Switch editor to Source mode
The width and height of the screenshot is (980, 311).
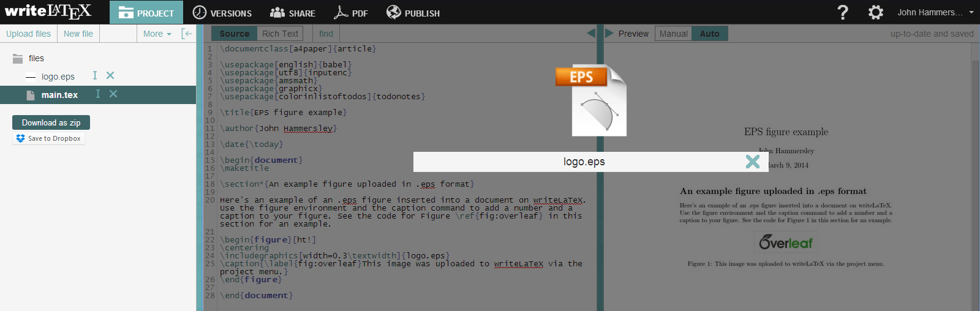235,34
